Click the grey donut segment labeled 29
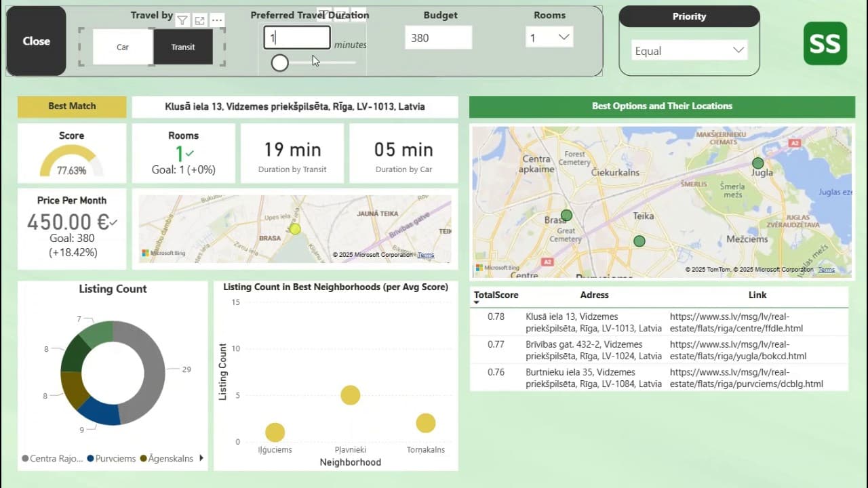Image resolution: width=868 pixels, height=488 pixels. click(155, 371)
